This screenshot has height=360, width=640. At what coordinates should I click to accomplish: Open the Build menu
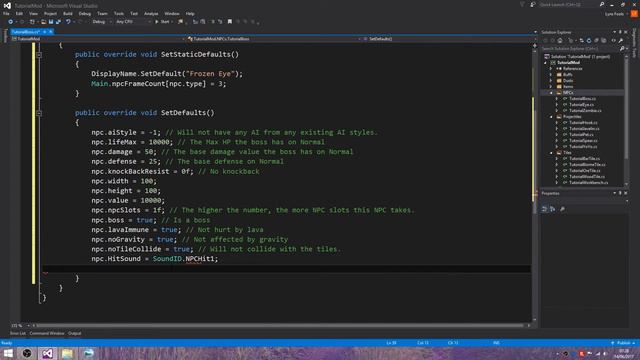coord(68,13)
